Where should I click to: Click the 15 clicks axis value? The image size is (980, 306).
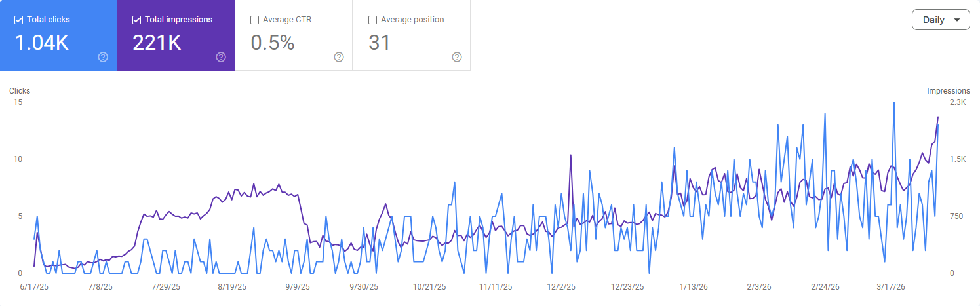[x=18, y=102]
